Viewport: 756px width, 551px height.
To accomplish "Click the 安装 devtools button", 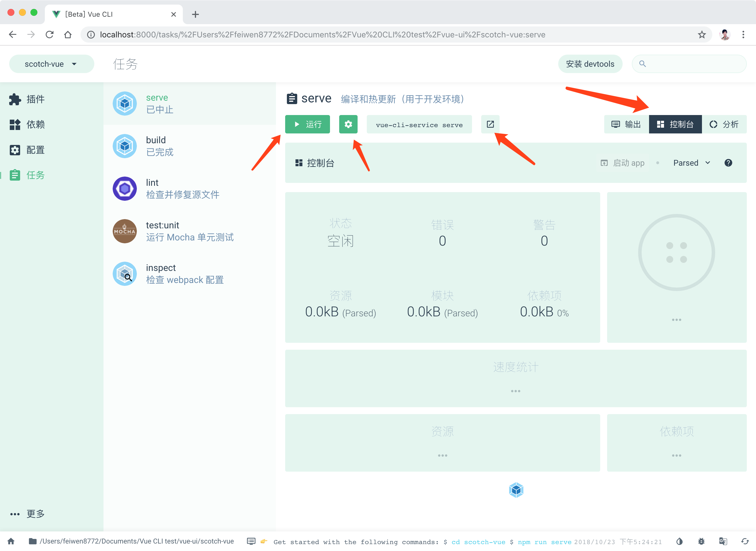I will 590,64.
